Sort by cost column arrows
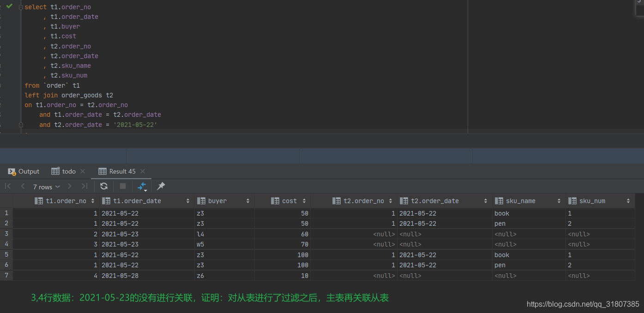Image resolution: width=644 pixels, height=313 pixels. point(304,201)
